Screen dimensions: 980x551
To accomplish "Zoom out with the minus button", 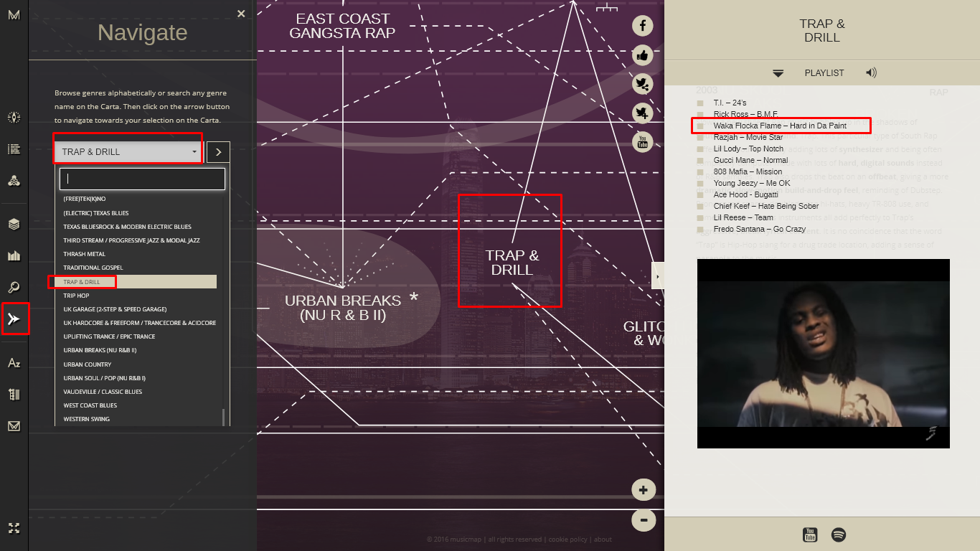I will coord(644,520).
